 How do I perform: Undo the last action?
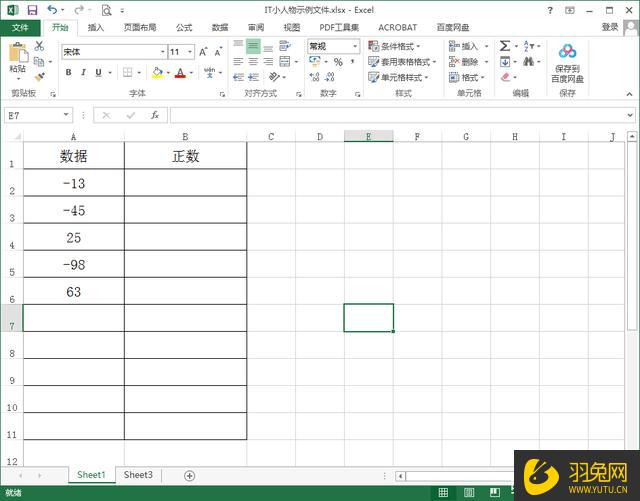(x=51, y=10)
